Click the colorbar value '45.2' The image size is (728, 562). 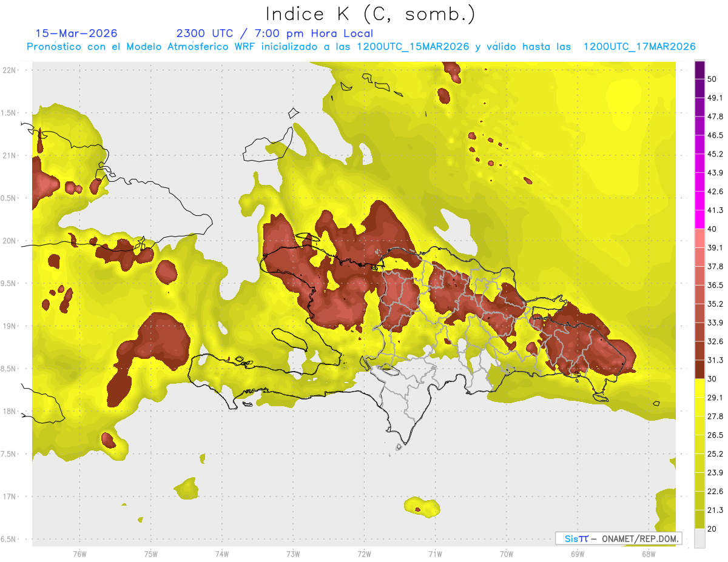click(x=715, y=154)
